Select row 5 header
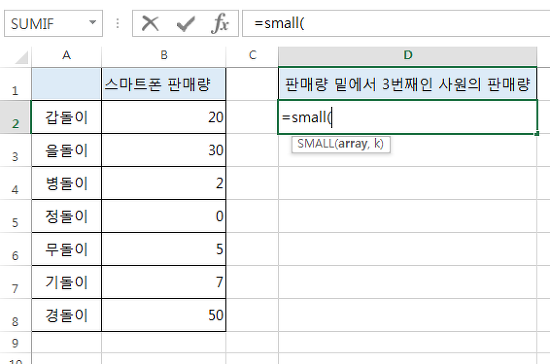 click(15, 216)
